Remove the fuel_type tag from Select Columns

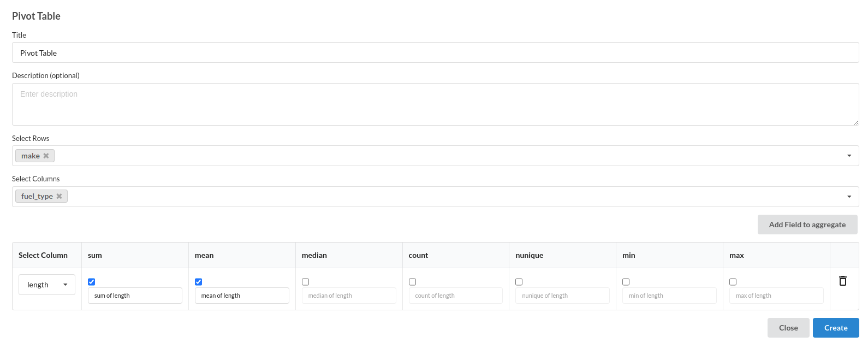59,196
